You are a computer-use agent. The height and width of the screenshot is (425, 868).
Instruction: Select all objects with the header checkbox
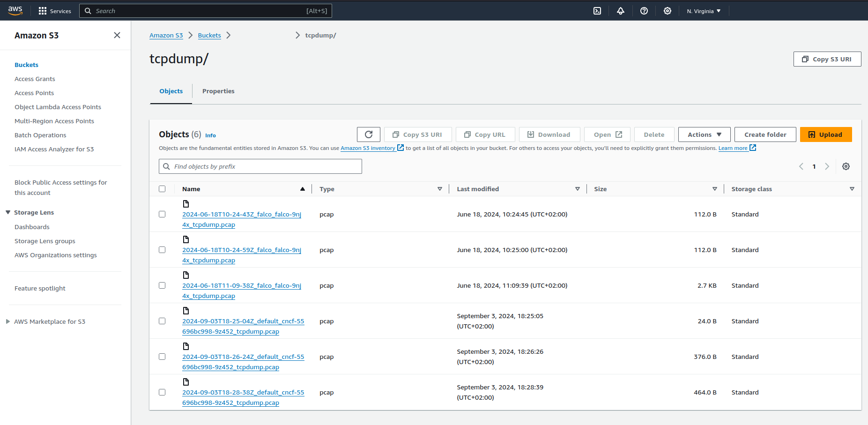[x=162, y=189]
